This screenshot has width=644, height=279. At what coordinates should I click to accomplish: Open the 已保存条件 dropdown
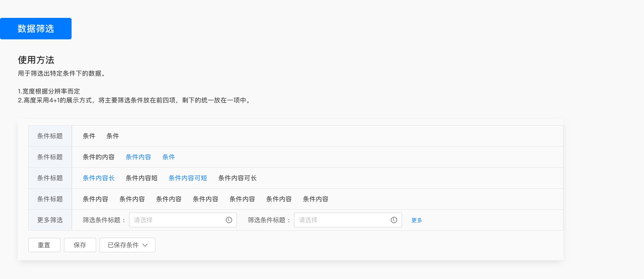coord(127,245)
